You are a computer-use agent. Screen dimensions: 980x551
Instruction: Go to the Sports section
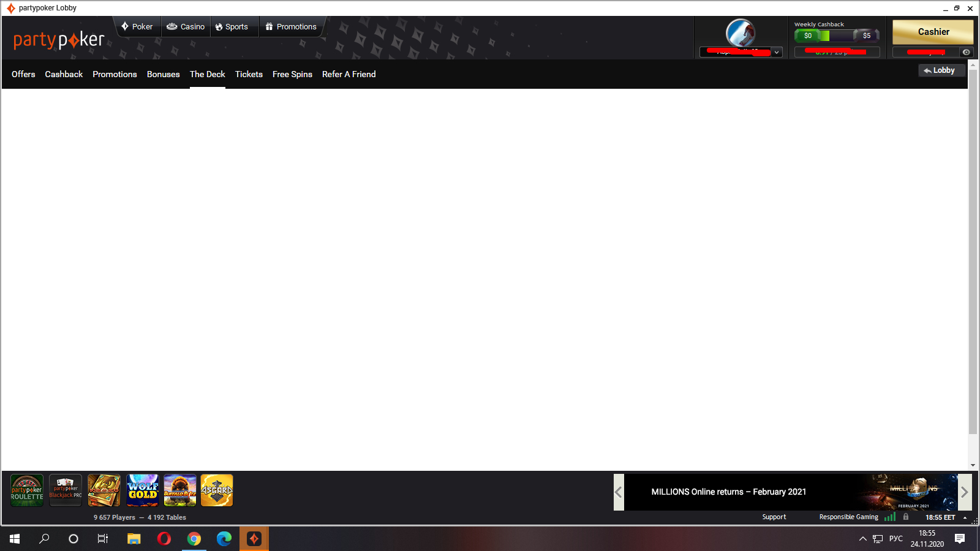pos(232,26)
